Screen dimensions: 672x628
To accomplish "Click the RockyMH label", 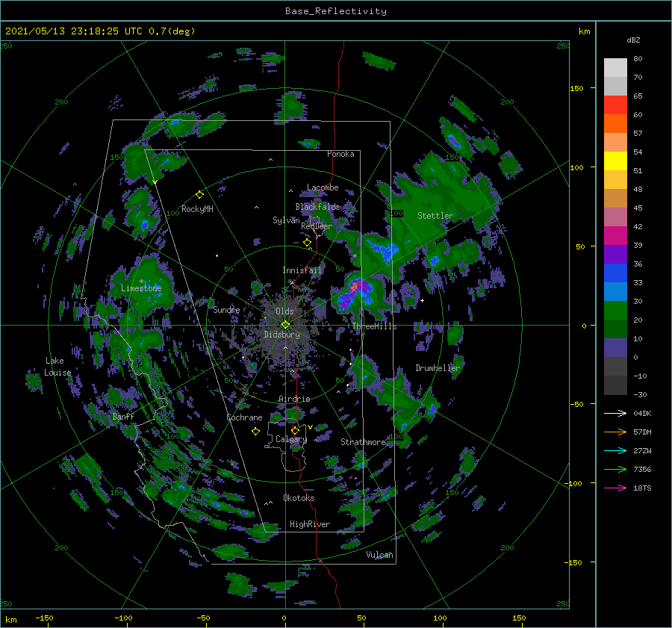I will [197, 209].
